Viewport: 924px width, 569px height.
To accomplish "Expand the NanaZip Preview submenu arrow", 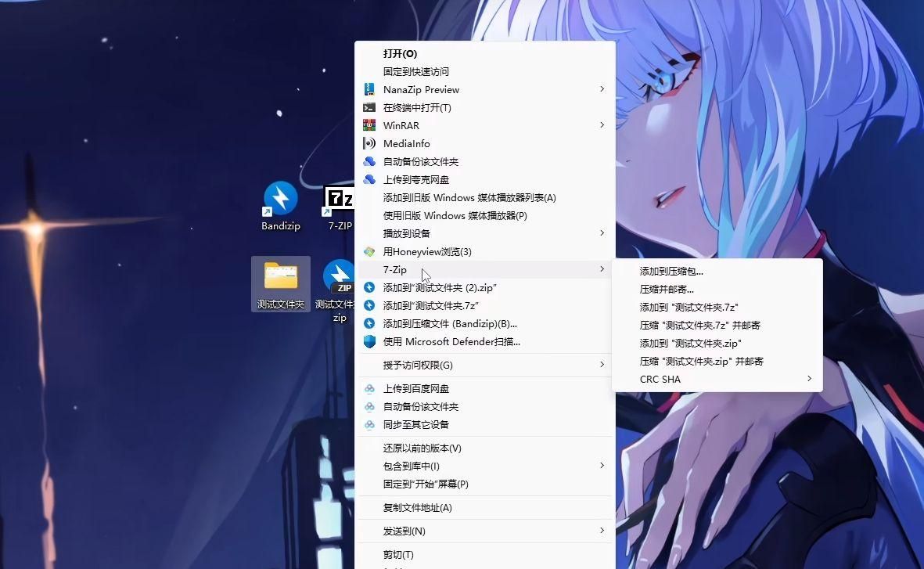I will (x=602, y=89).
